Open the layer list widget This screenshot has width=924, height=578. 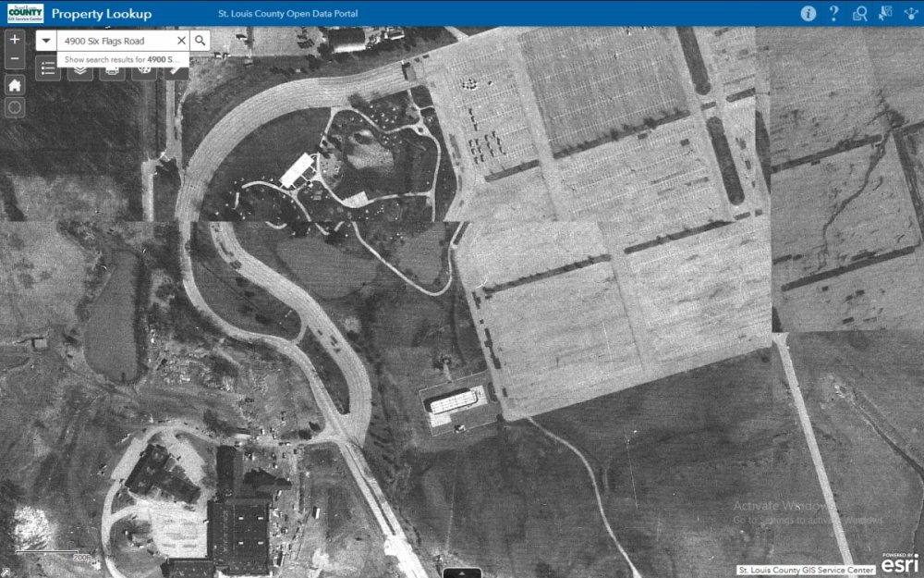click(x=80, y=70)
